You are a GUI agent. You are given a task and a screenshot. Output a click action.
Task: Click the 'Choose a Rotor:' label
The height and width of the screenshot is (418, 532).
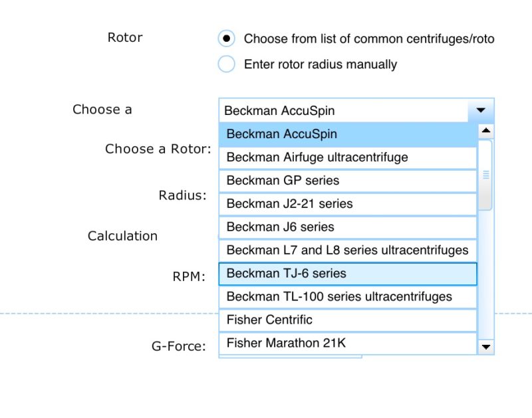(158, 149)
